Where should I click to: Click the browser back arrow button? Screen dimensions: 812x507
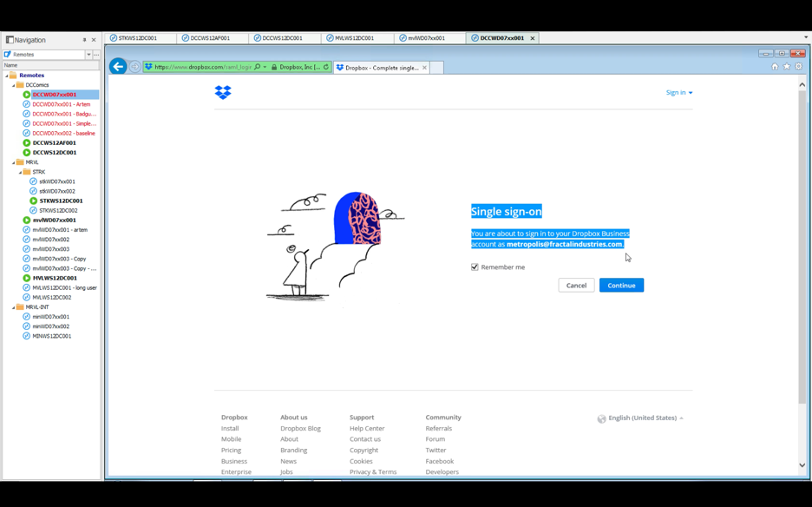[118, 66]
